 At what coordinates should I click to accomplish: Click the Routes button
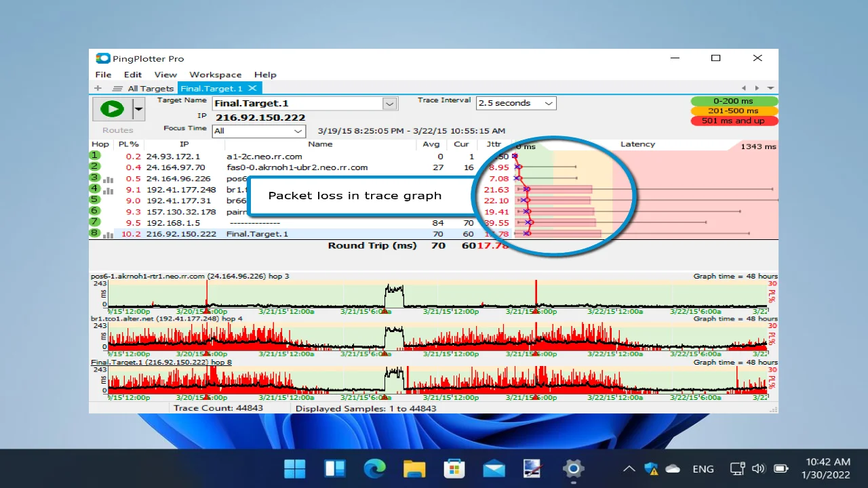click(118, 130)
